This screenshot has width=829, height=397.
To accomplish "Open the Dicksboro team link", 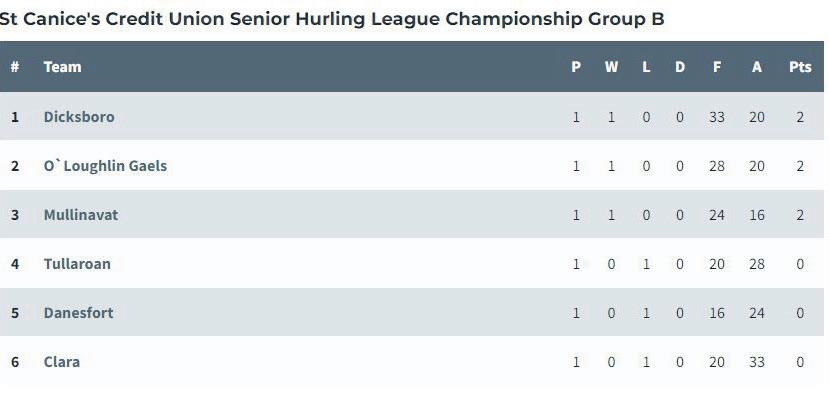I will tap(79, 117).
